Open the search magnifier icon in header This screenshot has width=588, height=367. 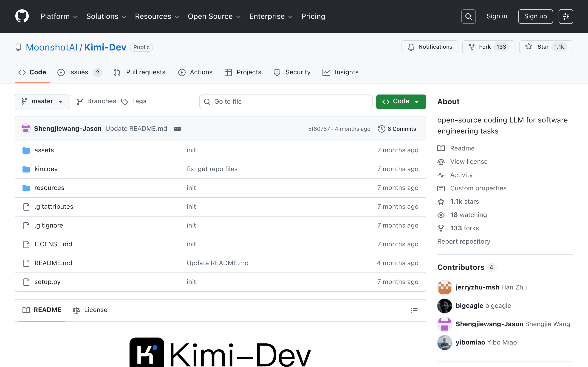click(468, 17)
